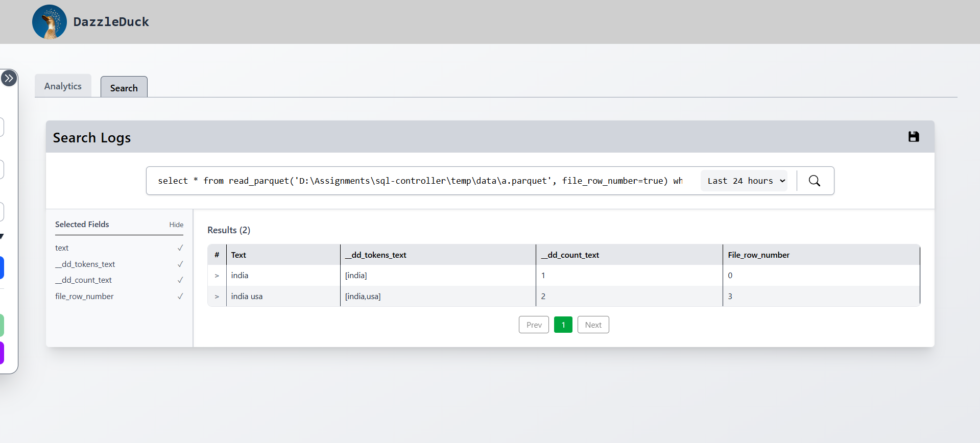Run the query with the magnifier icon

click(x=815, y=181)
